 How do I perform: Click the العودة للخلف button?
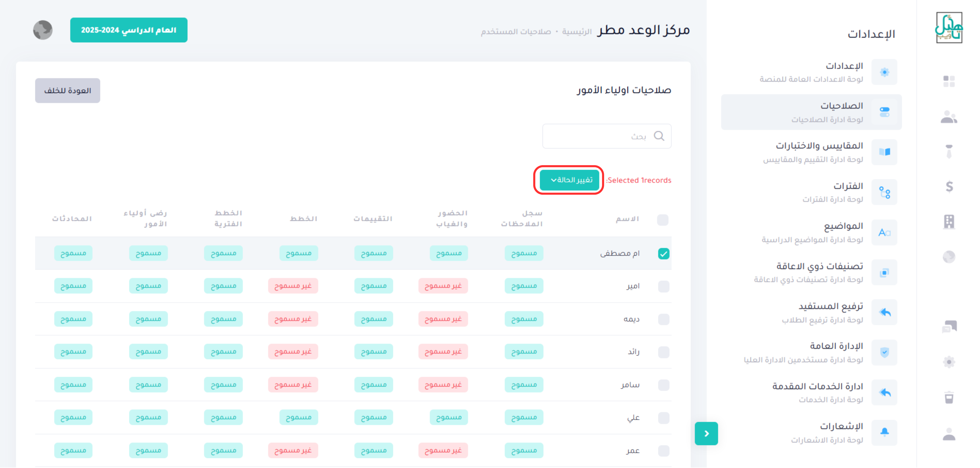[x=68, y=91]
